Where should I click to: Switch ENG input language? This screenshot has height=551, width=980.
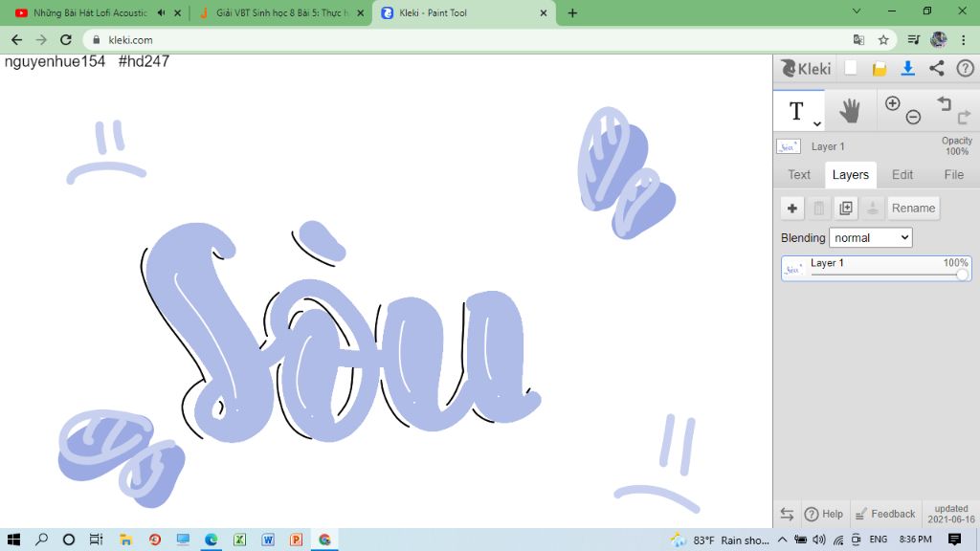[879, 540]
